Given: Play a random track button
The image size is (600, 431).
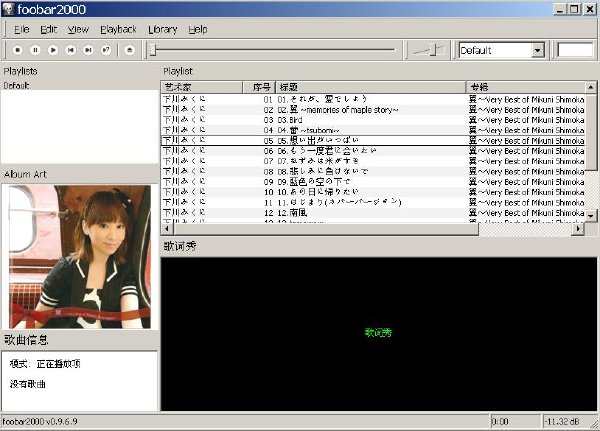Looking at the screenshot, I should 106,50.
